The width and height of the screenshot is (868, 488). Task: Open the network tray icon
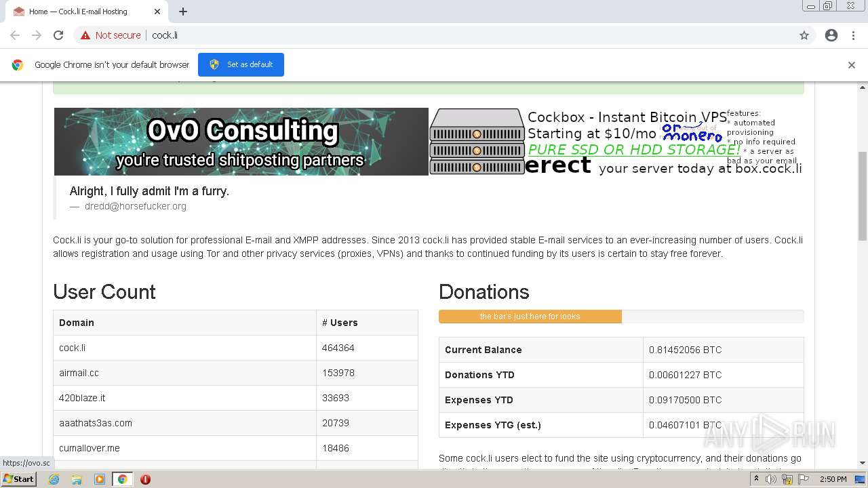(787, 479)
